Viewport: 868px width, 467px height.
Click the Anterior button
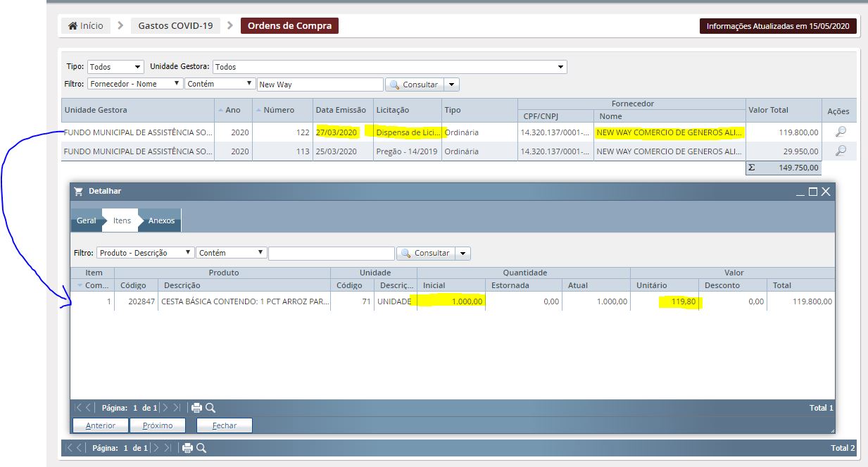click(101, 425)
